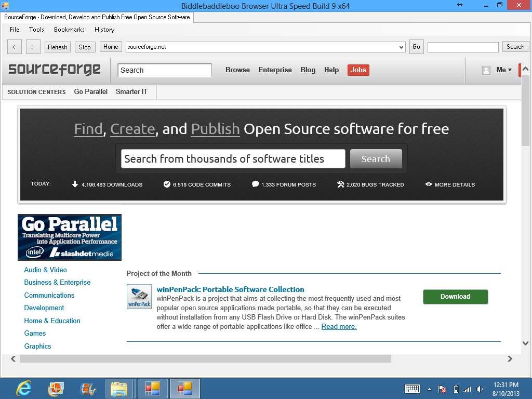Click the Refresh button
The width and height of the screenshot is (532, 399).
(x=58, y=47)
